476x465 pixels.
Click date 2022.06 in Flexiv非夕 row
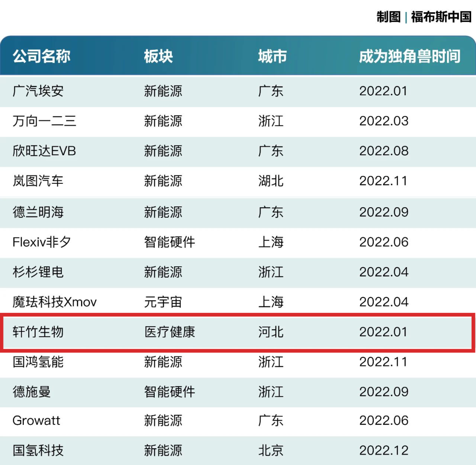tap(384, 242)
